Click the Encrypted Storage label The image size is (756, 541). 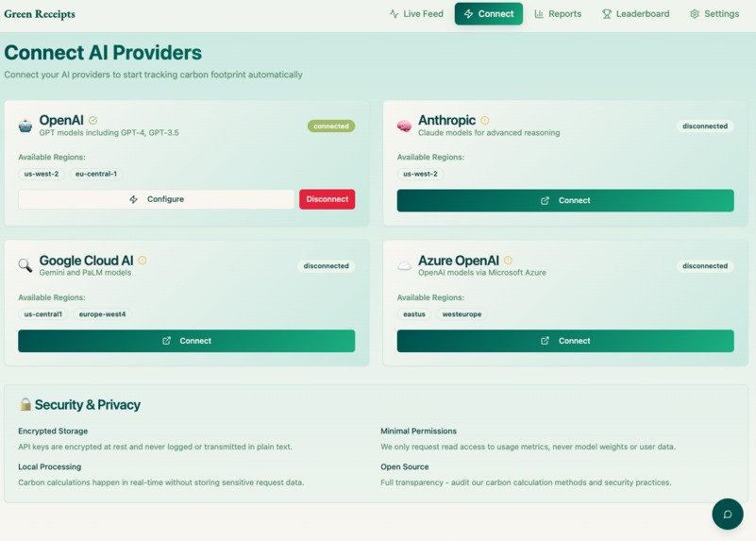click(53, 431)
